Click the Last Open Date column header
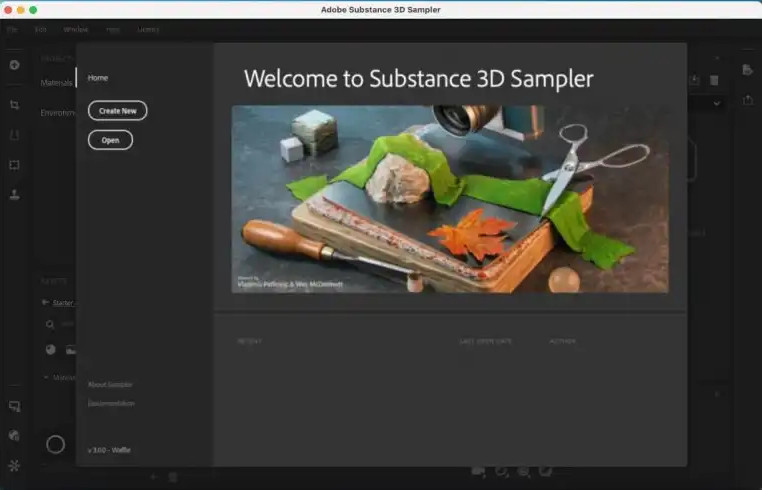 point(485,341)
